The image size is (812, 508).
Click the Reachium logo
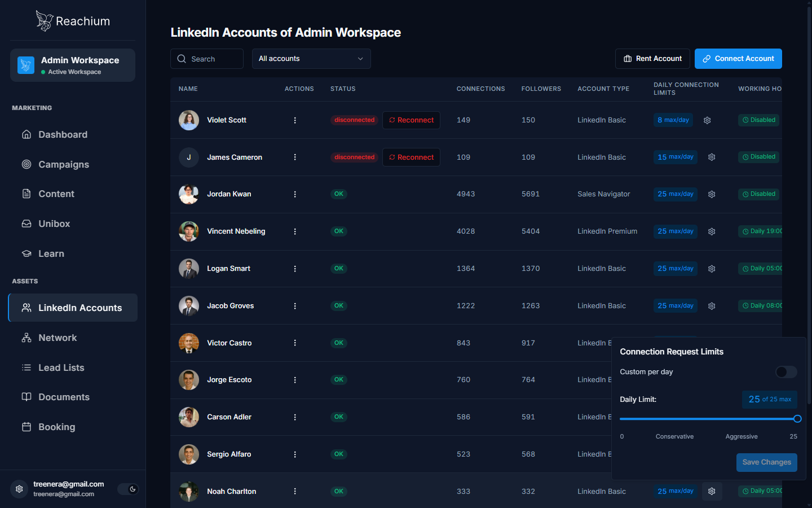[x=73, y=21]
